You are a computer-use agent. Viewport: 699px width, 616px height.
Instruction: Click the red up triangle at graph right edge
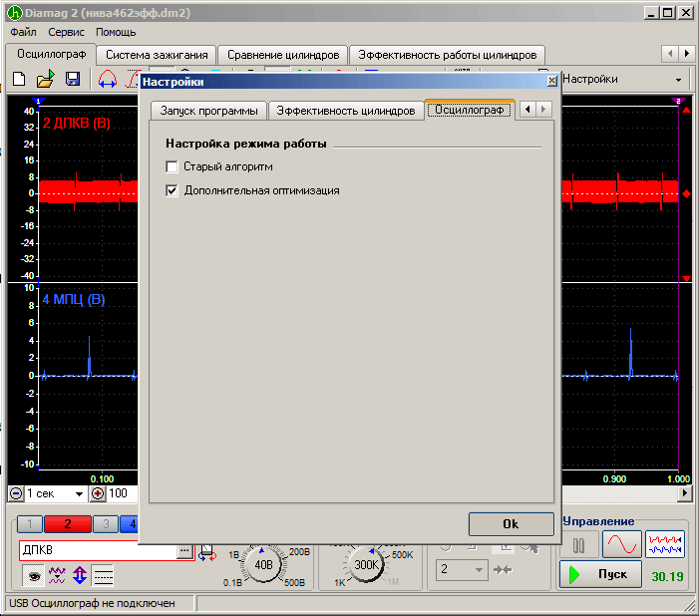(686, 110)
